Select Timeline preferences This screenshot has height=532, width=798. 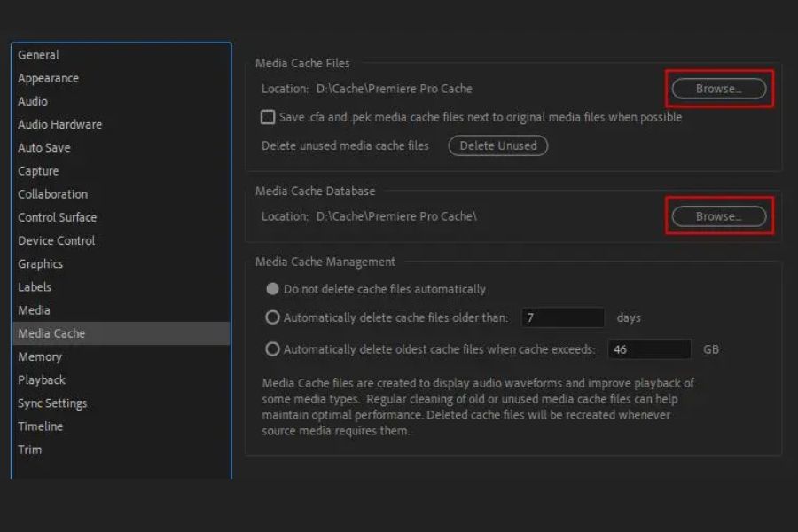40,426
